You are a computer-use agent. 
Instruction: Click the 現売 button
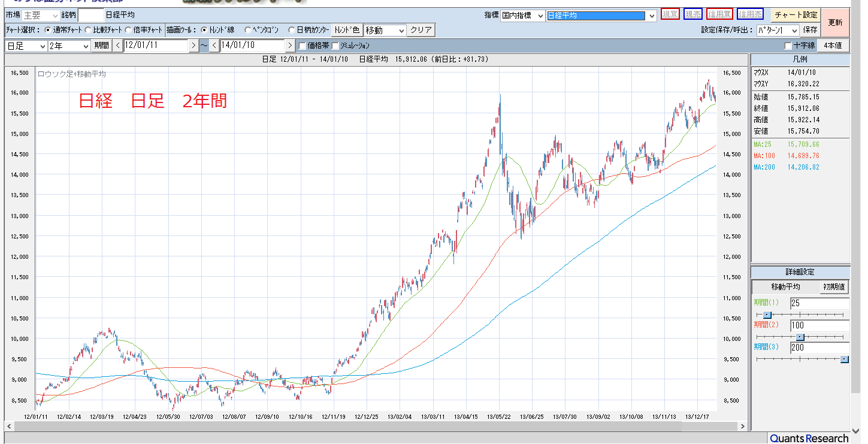(693, 15)
